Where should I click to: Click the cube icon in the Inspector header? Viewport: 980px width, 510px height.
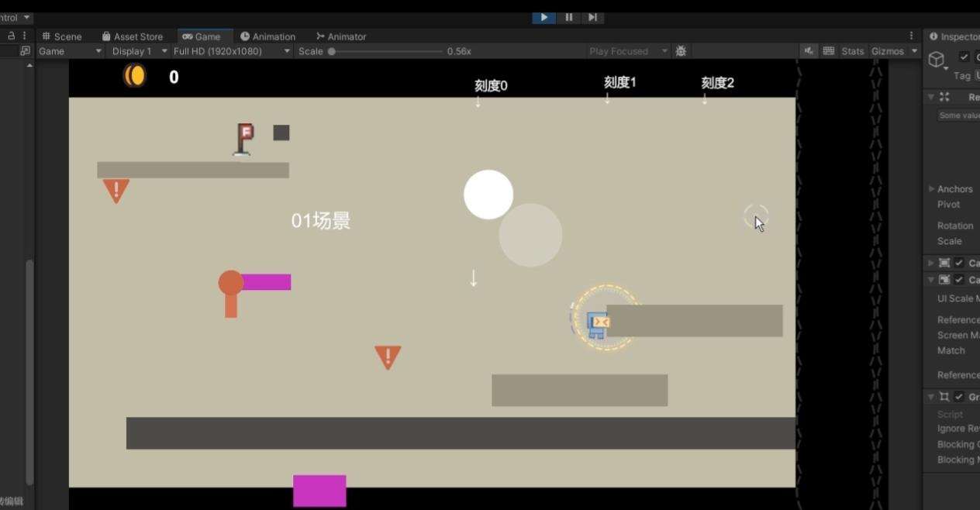[937, 57]
